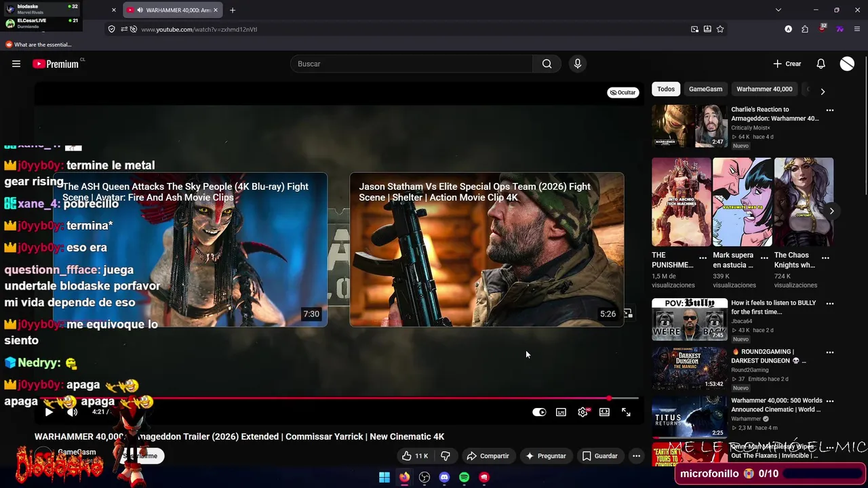Open the Jason Statham Shelter suggested video
Image resolution: width=868 pixels, height=488 pixels.
[x=487, y=249]
